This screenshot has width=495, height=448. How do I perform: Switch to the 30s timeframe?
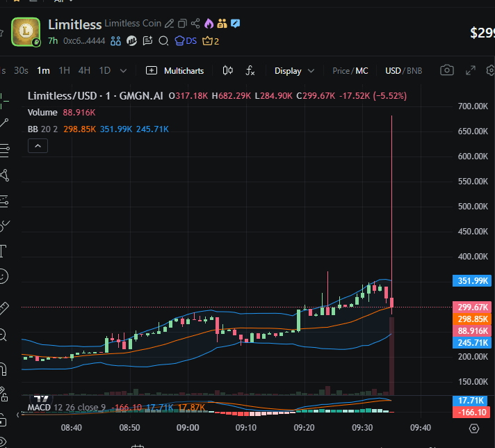[x=21, y=70]
